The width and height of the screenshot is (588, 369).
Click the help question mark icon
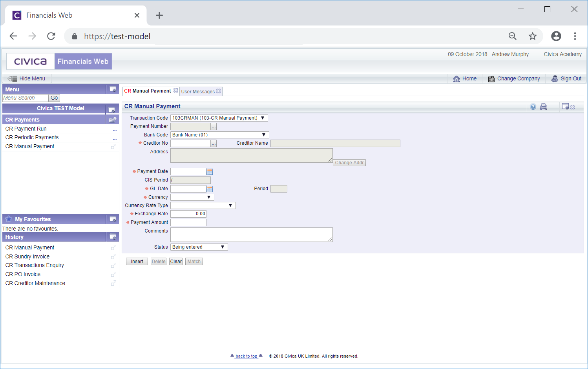(533, 107)
